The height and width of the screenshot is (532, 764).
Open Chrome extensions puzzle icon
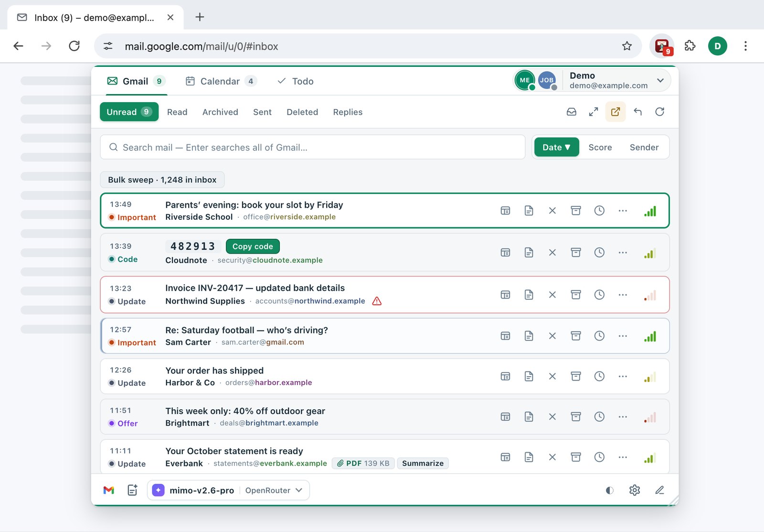[x=690, y=46]
